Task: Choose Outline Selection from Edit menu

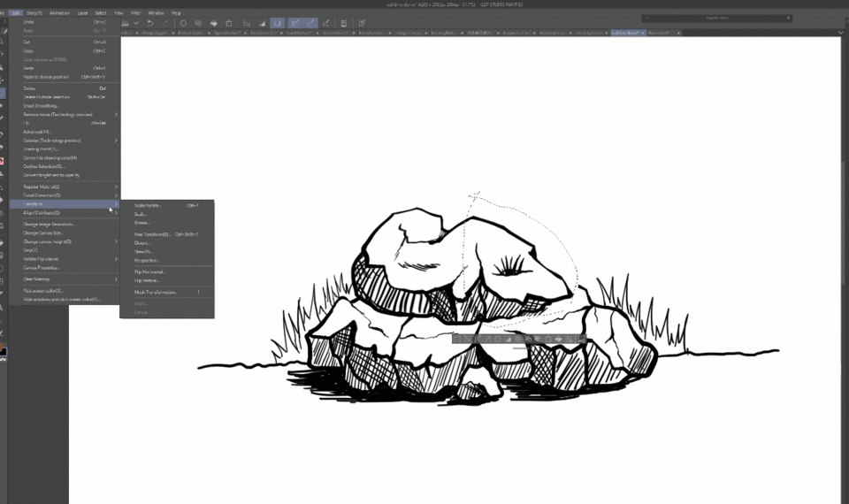Action: coord(65,166)
